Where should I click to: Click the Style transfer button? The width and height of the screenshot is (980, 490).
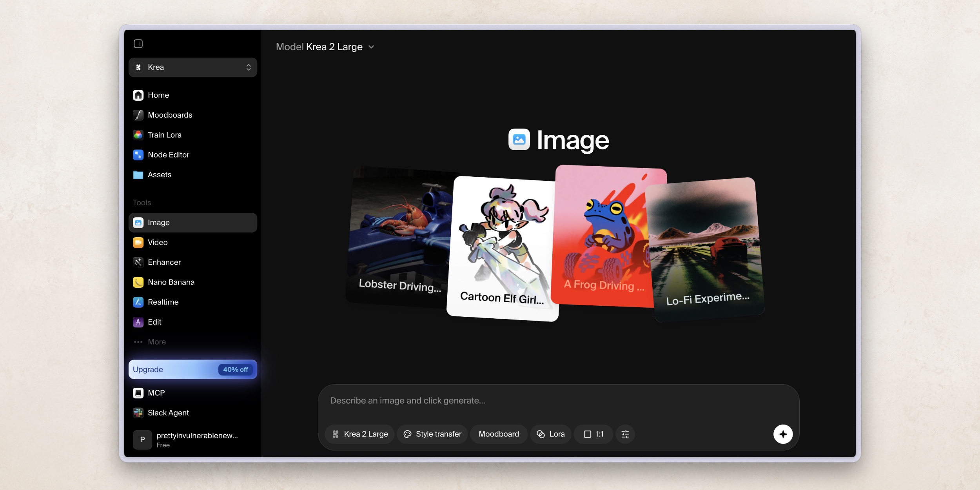[x=432, y=434]
